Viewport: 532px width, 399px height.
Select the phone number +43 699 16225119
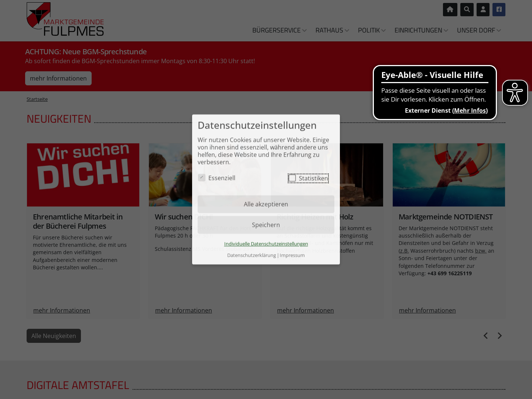(x=450, y=273)
